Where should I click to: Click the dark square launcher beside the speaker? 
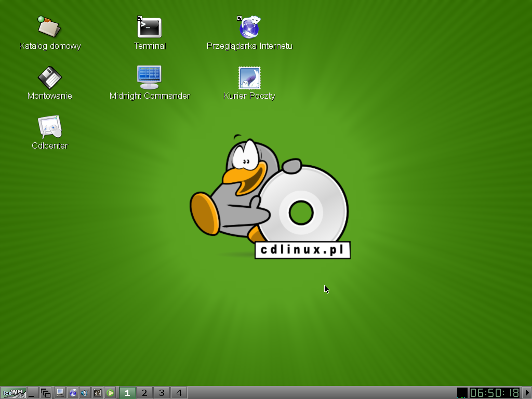click(x=97, y=393)
